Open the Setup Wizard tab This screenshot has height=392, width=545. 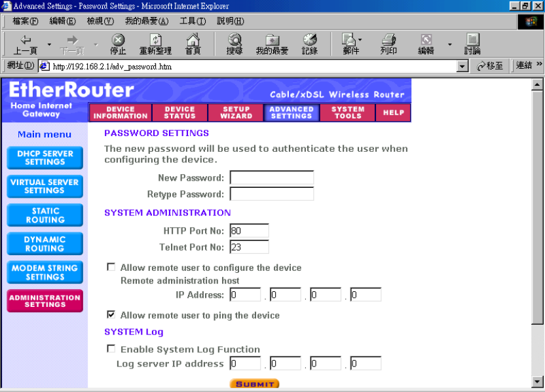click(236, 113)
